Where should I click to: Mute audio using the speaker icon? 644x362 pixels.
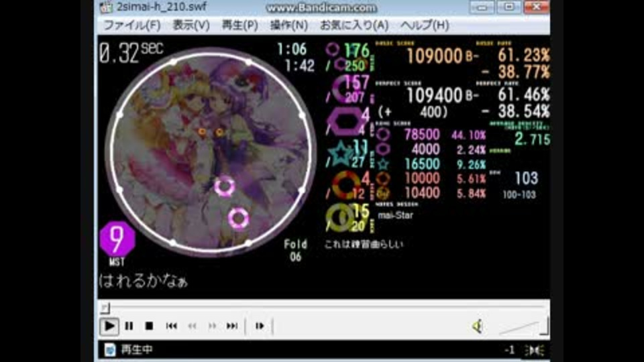point(477,326)
